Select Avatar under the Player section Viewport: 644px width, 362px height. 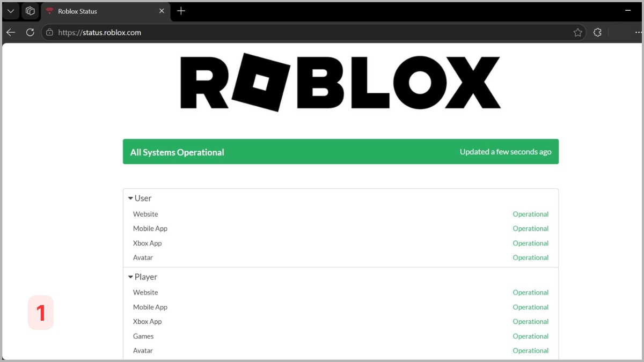(x=143, y=350)
